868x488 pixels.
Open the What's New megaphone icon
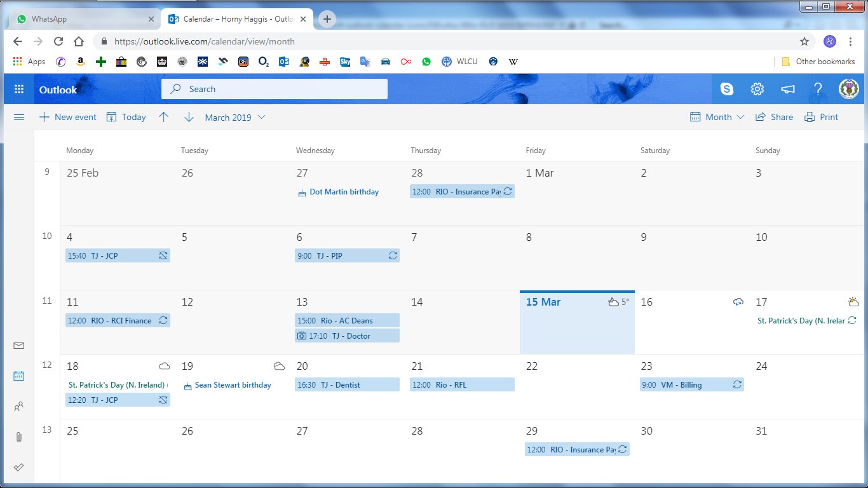point(787,89)
